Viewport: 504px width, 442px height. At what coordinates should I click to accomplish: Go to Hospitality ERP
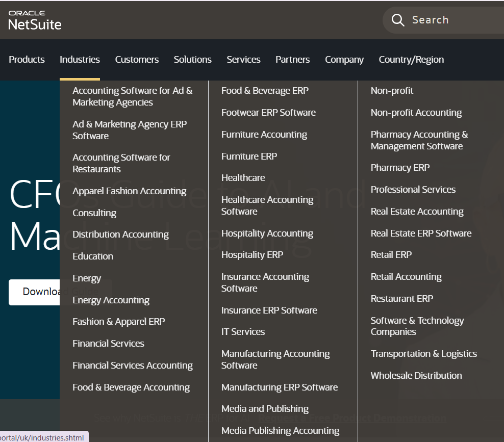tap(252, 255)
